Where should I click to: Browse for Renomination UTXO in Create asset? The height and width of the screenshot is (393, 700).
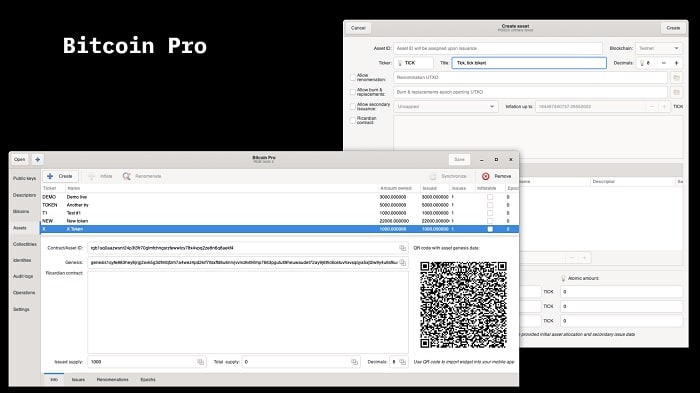pos(676,78)
